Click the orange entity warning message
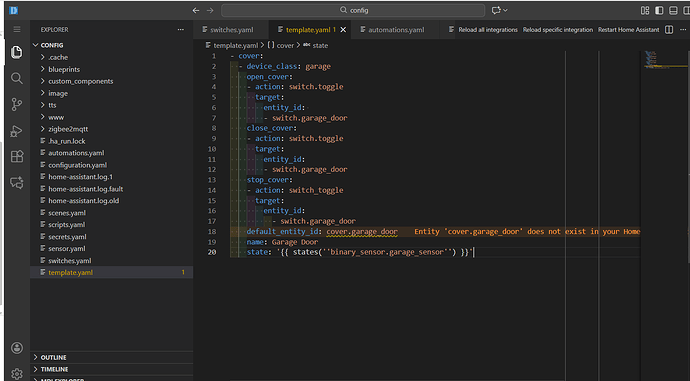 coord(527,232)
